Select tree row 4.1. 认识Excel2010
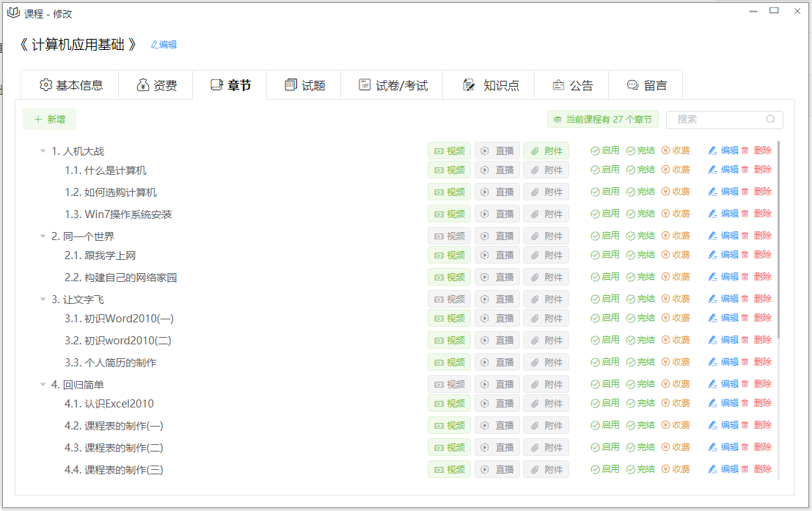812x511 pixels. pos(109,403)
